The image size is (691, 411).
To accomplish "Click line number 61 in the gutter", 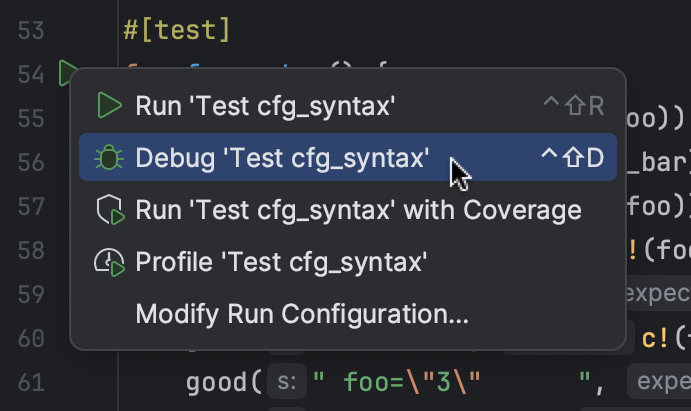I will click(31, 382).
